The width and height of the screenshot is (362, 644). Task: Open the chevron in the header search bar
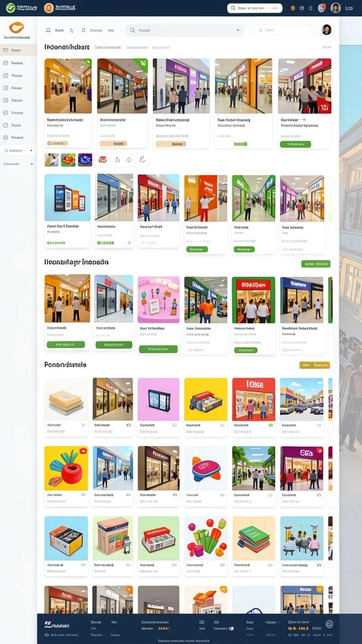click(238, 30)
